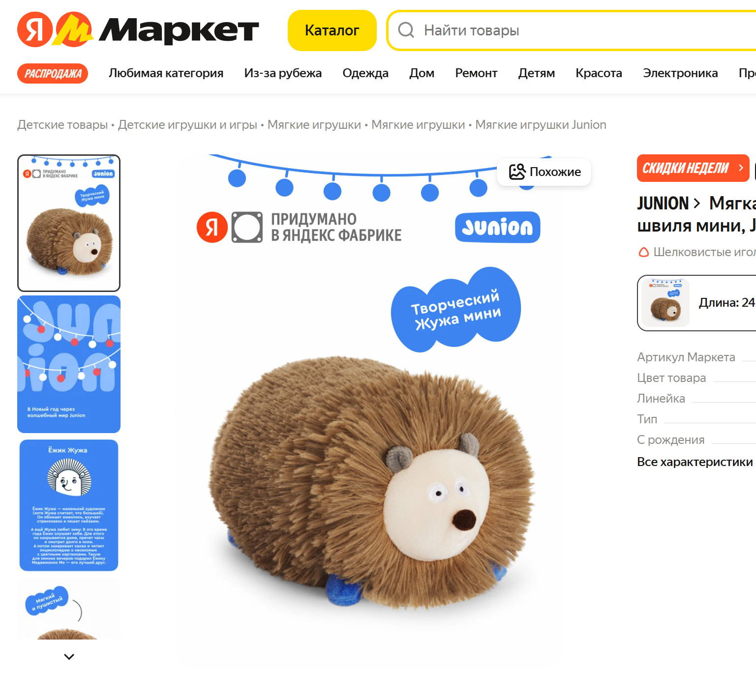756x700 pixels.
Task: Select the first hedgehog thumbnail image
Action: coord(69,223)
